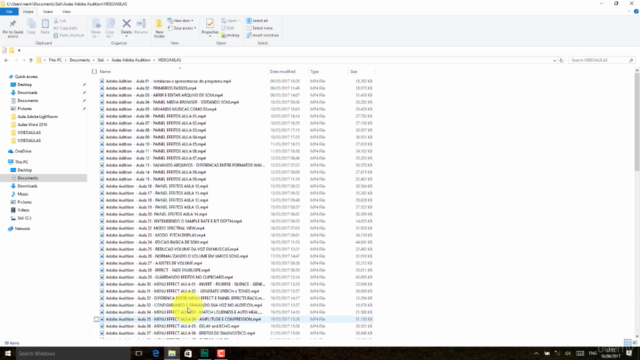The image size is (640, 360).
Task: Tick the checkbox beside Aula 35 file
Action: coord(96,319)
